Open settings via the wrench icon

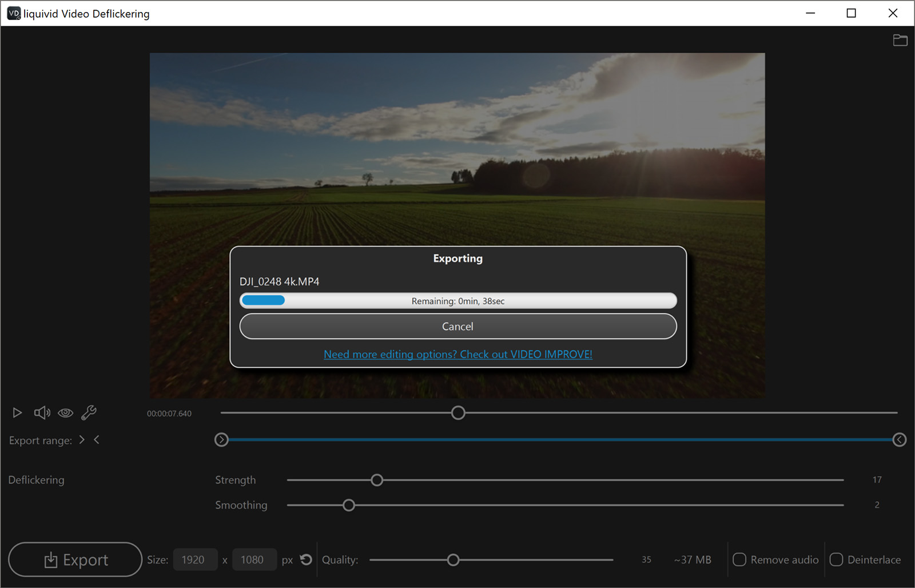coord(89,412)
